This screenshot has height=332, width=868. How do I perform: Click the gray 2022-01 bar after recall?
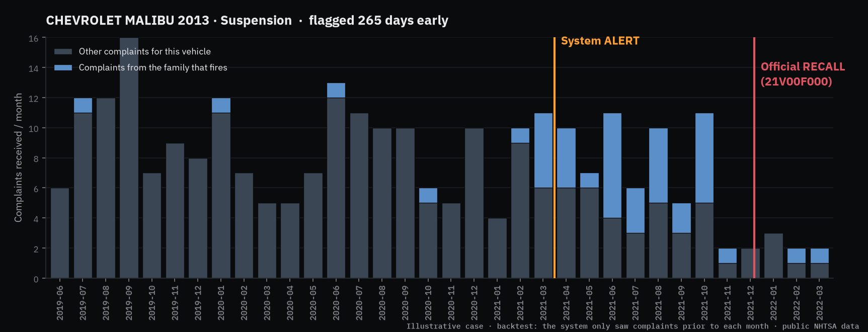coord(773,256)
